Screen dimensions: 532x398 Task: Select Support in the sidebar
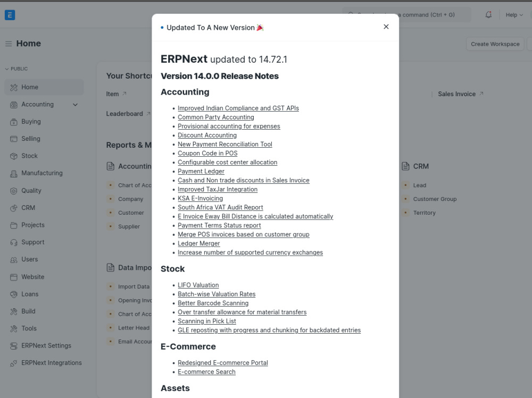tap(44, 242)
